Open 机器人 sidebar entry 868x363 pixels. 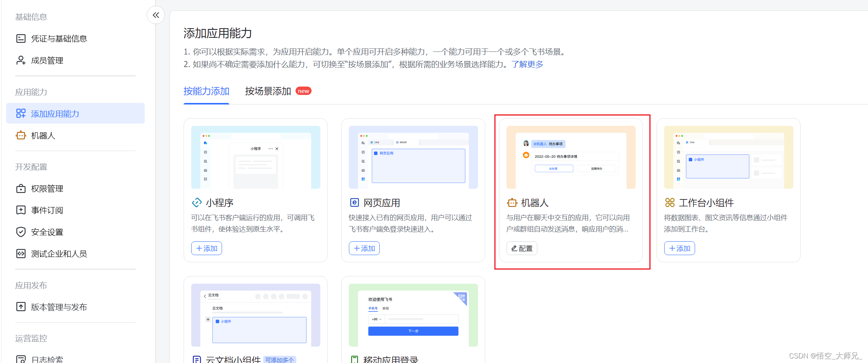[75, 135]
